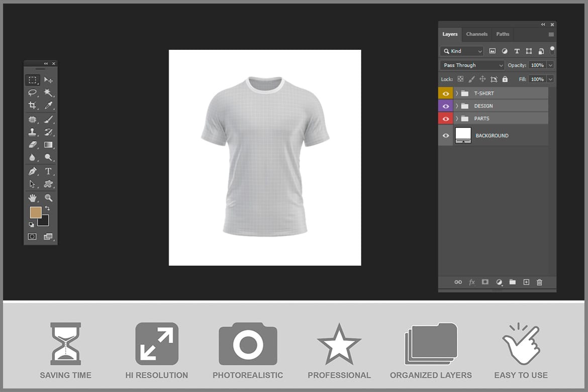Select the Magic Wand tool
588x392 pixels.
coord(48,92)
